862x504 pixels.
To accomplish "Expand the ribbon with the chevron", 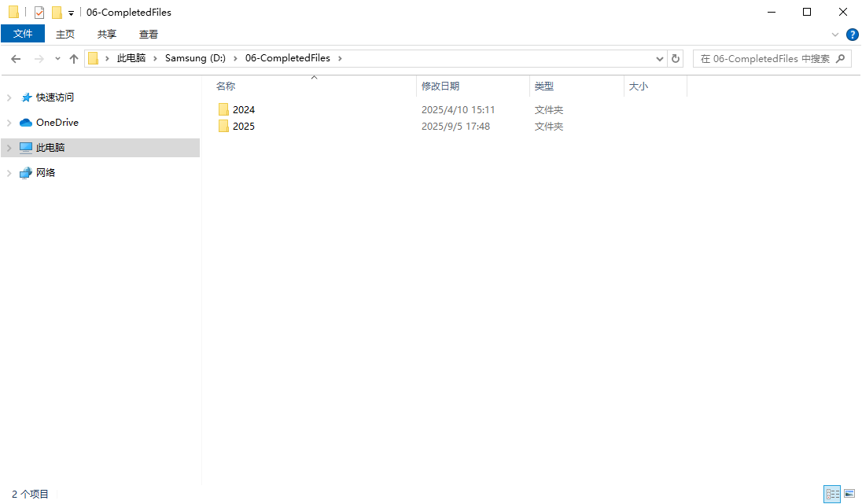I will tap(835, 35).
